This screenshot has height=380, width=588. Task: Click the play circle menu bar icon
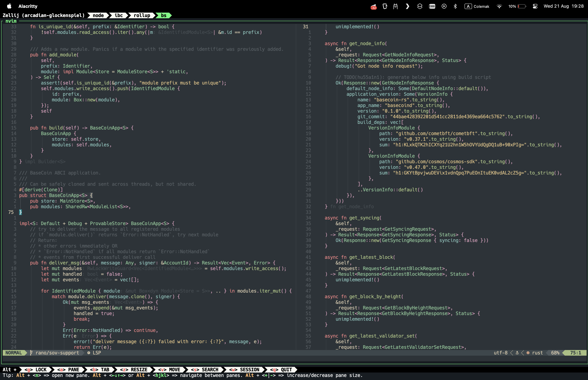[444, 6]
